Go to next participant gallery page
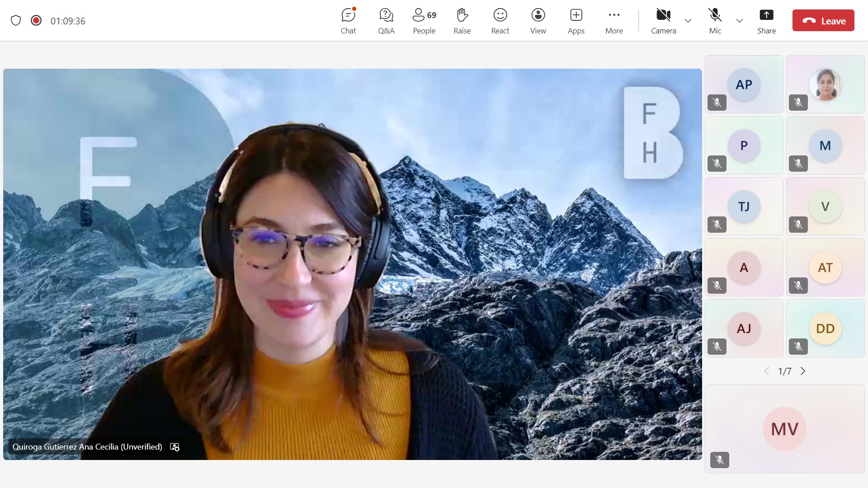 coord(803,371)
